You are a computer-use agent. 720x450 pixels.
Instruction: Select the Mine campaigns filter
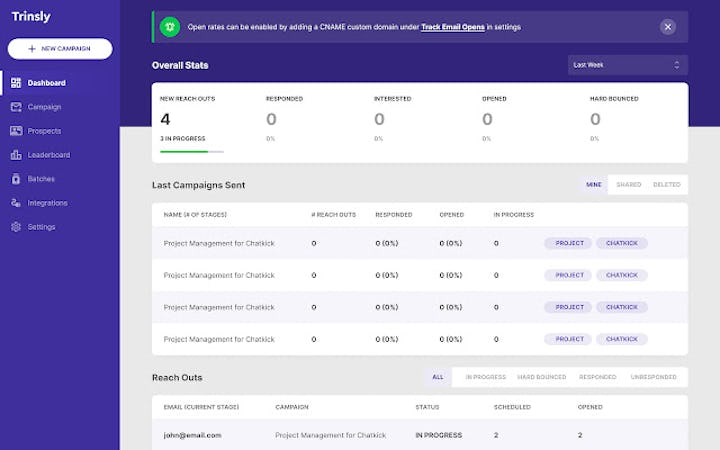594,185
